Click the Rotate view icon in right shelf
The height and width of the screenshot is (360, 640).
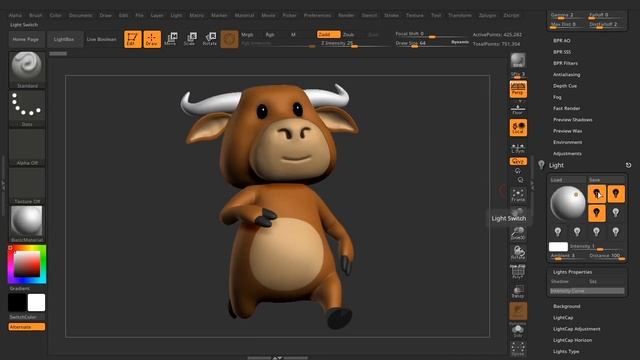pos(518,253)
